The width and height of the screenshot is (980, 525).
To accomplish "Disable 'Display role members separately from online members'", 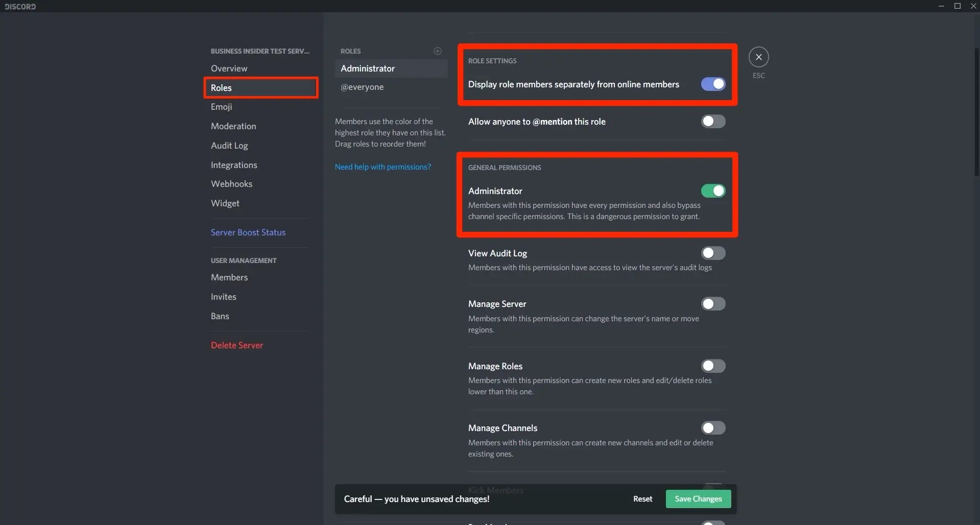I will click(713, 84).
